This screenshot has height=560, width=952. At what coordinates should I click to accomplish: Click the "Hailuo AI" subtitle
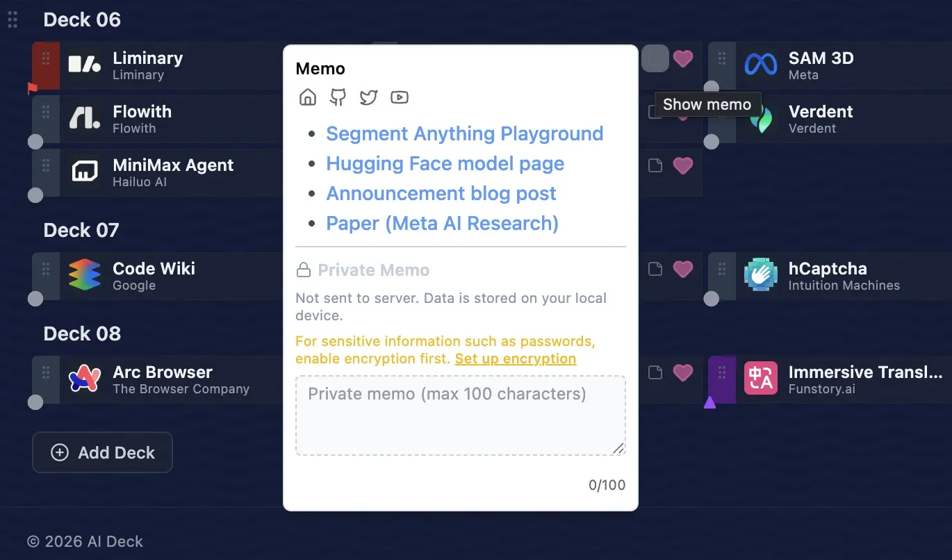pyautogui.click(x=140, y=182)
